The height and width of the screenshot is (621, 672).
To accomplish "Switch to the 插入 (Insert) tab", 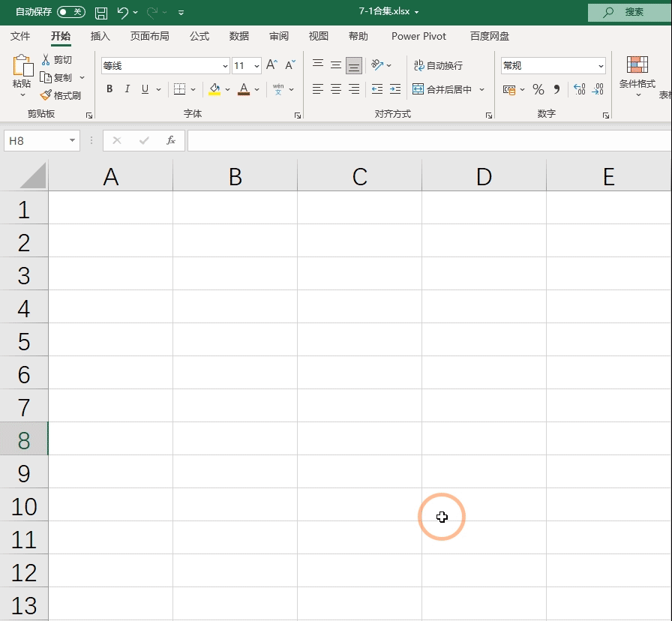I will 100,37.
